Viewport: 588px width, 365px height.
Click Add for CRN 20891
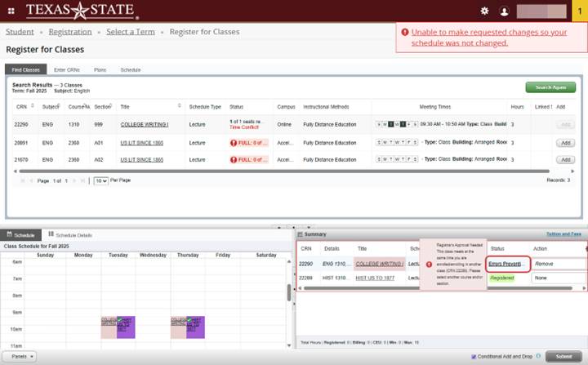tap(564, 142)
